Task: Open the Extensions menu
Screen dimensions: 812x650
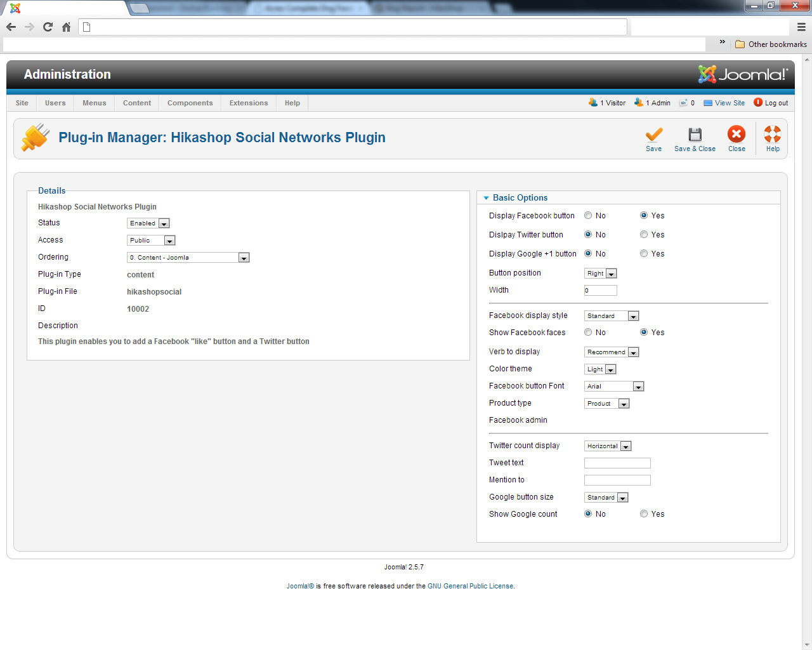Action: pos(249,103)
